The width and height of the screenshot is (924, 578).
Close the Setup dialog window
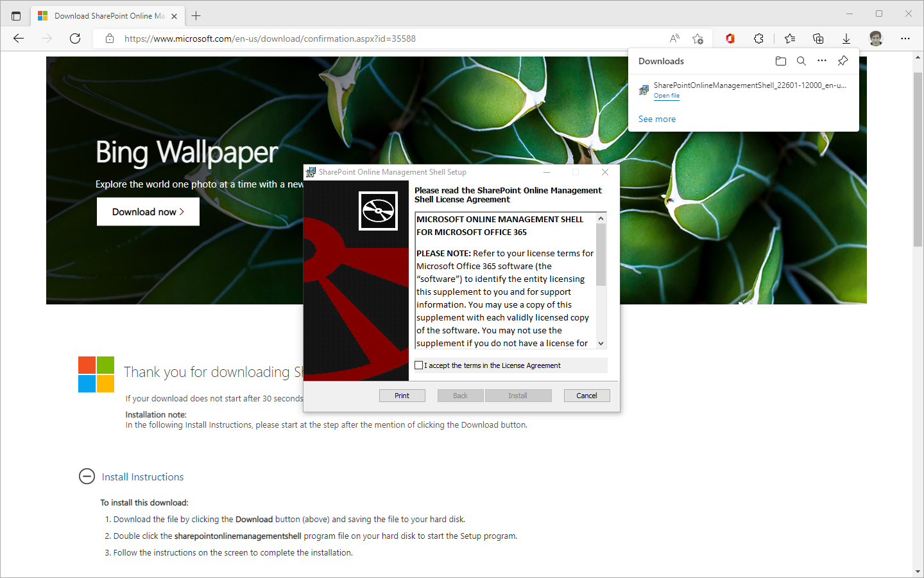pos(605,172)
